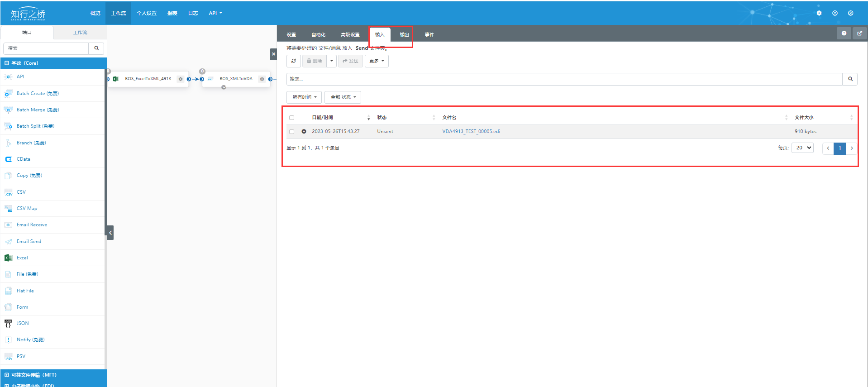868x387 pixels.
Task: Toggle the select-all checkbox in table header
Action: coord(291,118)
